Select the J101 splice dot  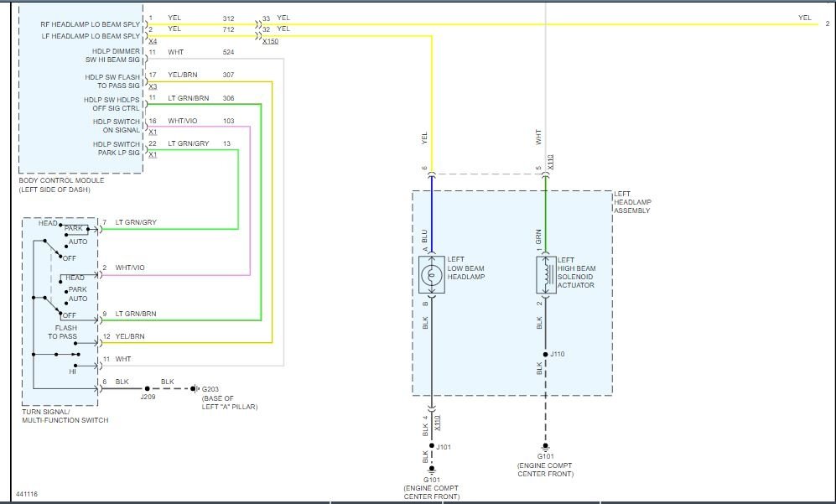432,447
